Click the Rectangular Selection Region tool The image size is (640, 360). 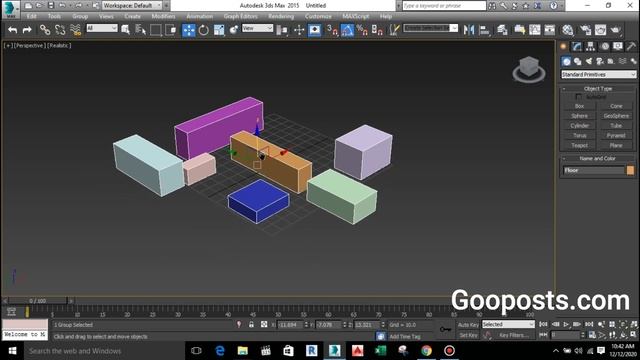[156, 30]
